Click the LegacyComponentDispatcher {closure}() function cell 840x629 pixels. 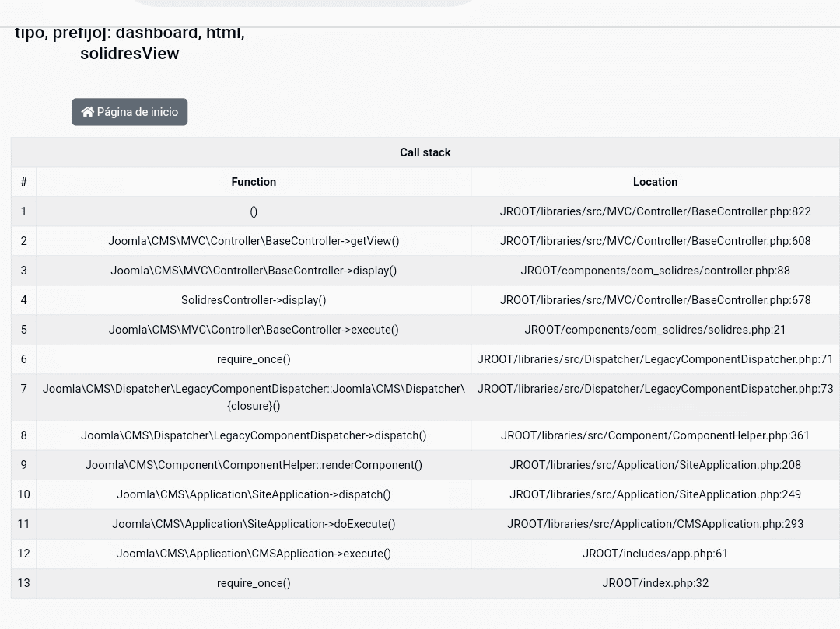(x=254, y=397)
